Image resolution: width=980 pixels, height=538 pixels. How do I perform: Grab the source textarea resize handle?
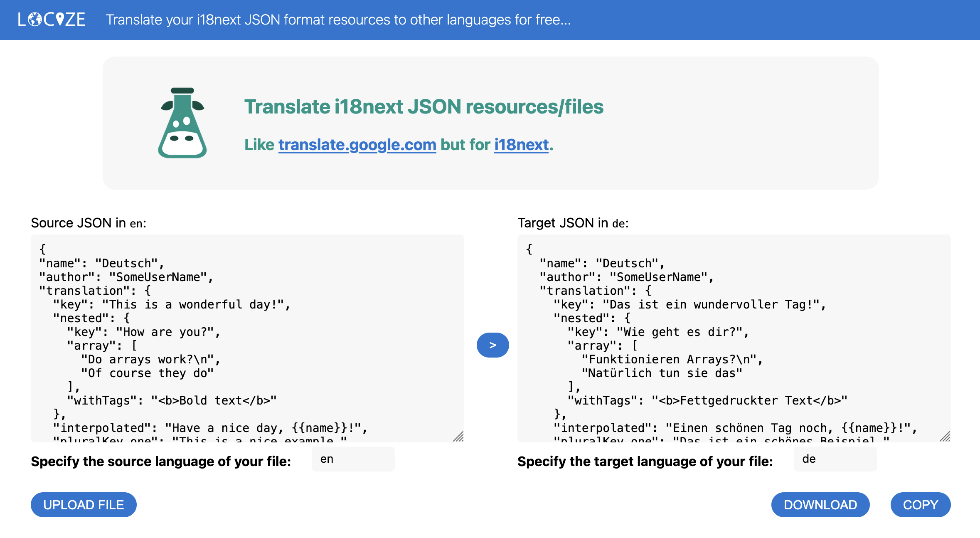pos(458,437)
